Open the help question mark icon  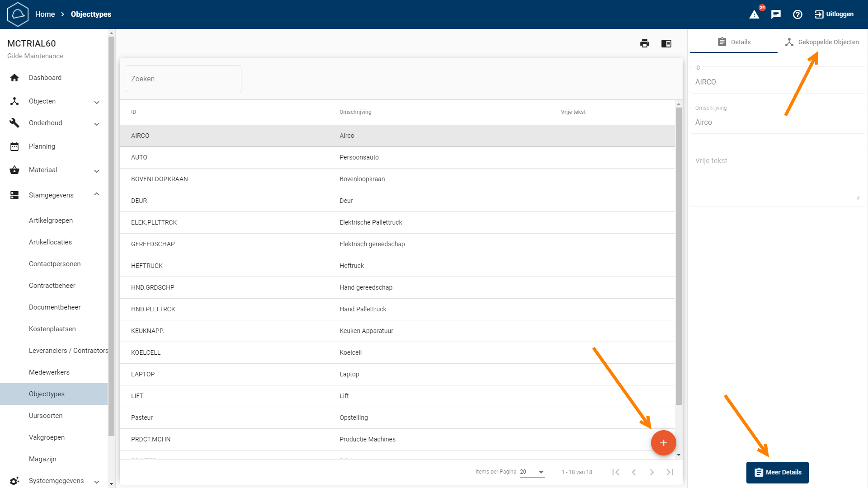point(797,14)
